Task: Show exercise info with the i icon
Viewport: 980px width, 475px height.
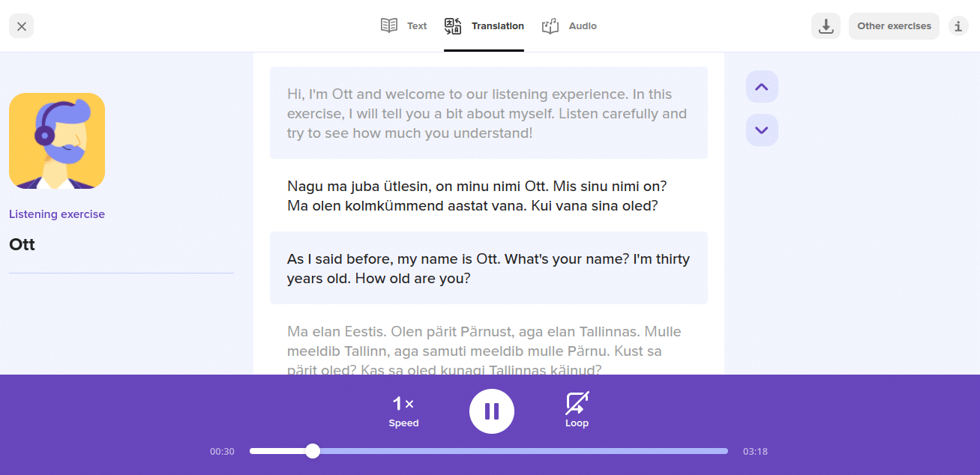Action: [x=958, y=26]
